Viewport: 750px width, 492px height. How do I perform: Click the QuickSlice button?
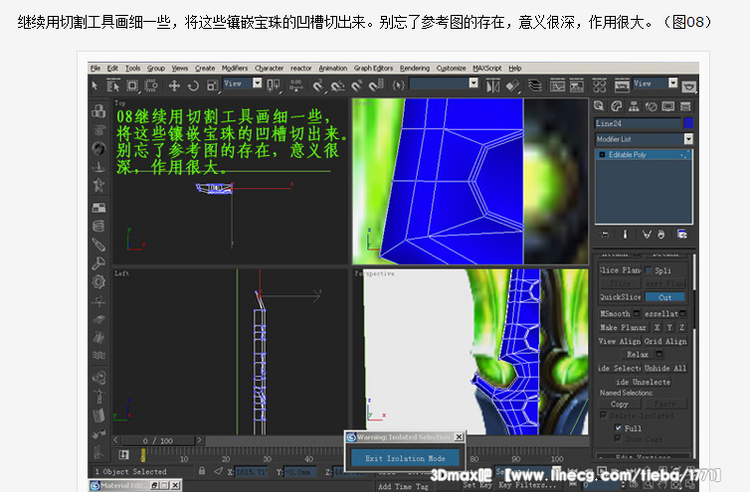[620, 297]
